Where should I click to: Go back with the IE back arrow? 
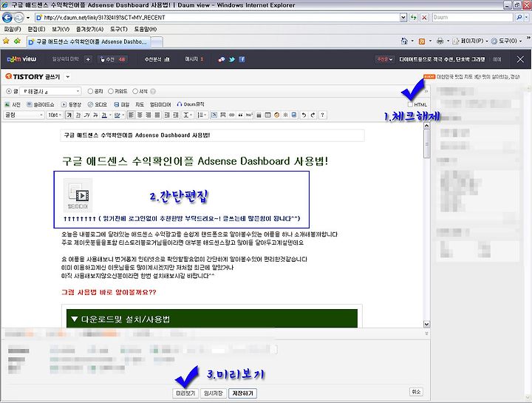click(x=7, y=17)
